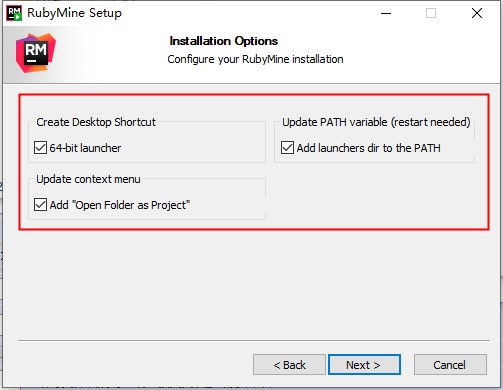
Task: Click the "64-bit launcher" label text
Action: pos(85,148)
